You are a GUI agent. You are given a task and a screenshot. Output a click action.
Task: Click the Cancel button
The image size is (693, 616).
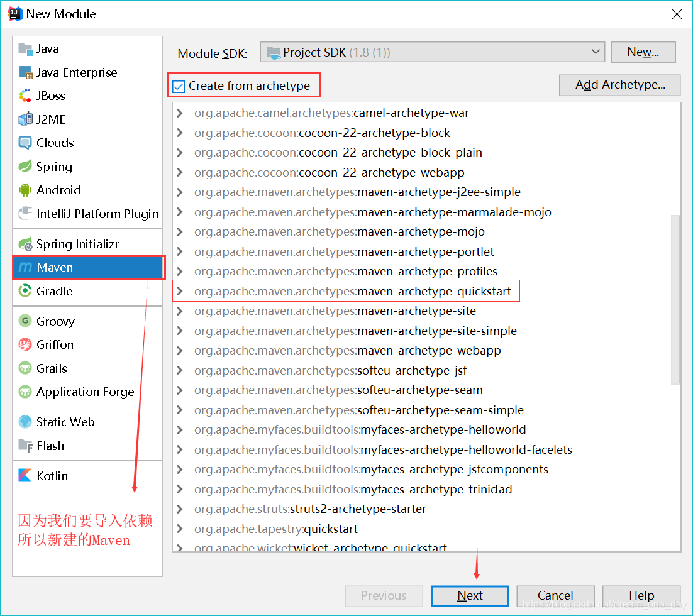coord(555,596)
